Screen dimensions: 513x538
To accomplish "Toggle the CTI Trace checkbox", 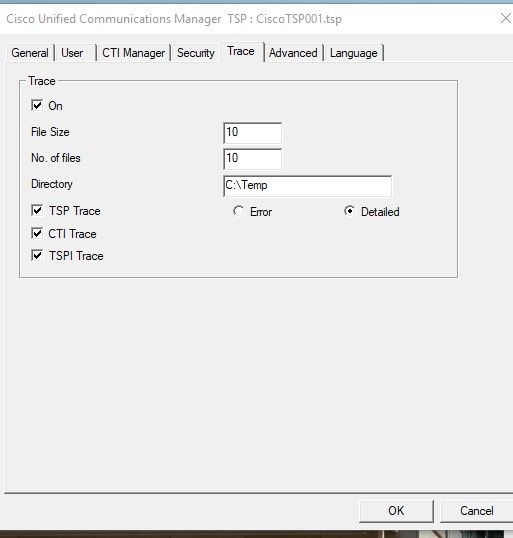I will point(37,233).
